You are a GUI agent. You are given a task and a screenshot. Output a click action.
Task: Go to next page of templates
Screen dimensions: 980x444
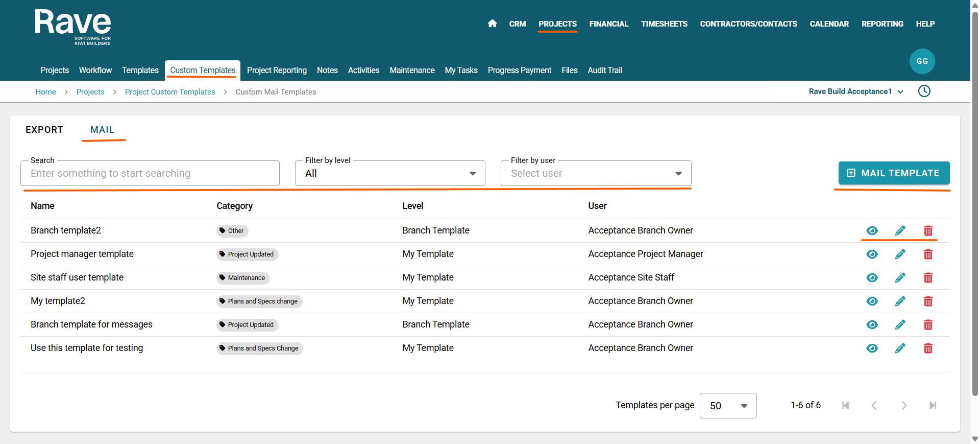pos(903,406)
